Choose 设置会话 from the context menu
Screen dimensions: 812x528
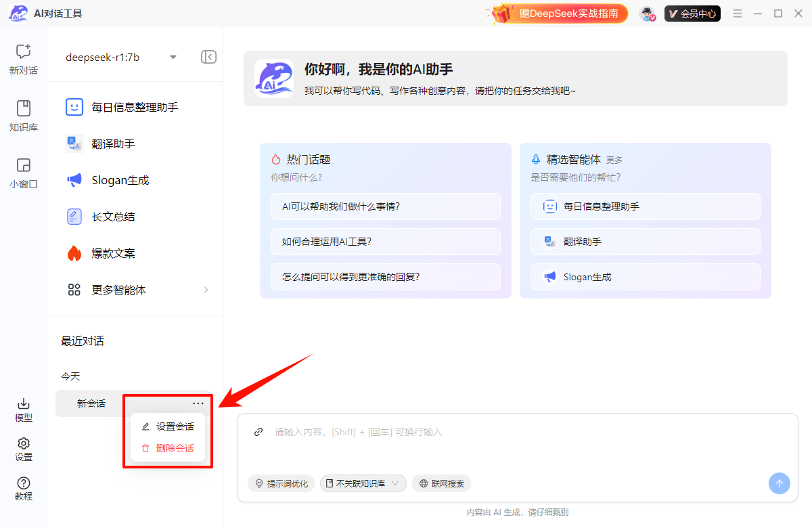point(168,426)
